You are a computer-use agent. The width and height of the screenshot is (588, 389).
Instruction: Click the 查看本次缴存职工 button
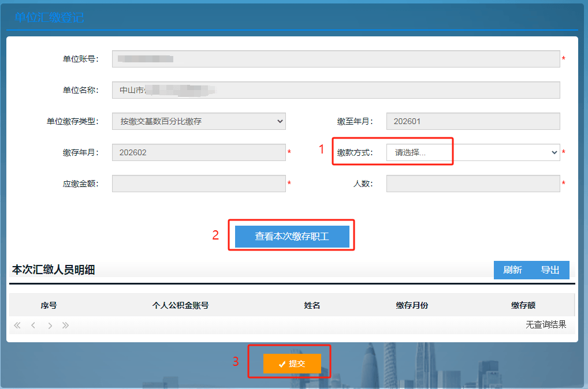click(292, 237)
